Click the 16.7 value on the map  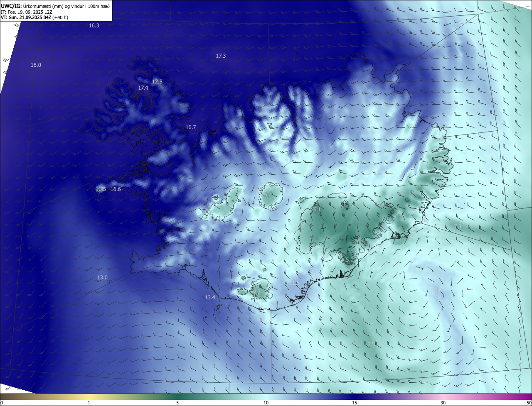click(x=191, y=127)
